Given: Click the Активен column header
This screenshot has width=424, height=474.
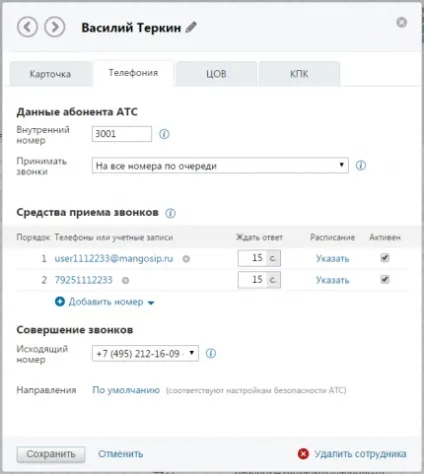Looking at the screenshot, I should pyautogui.click(x=385, y=237).
